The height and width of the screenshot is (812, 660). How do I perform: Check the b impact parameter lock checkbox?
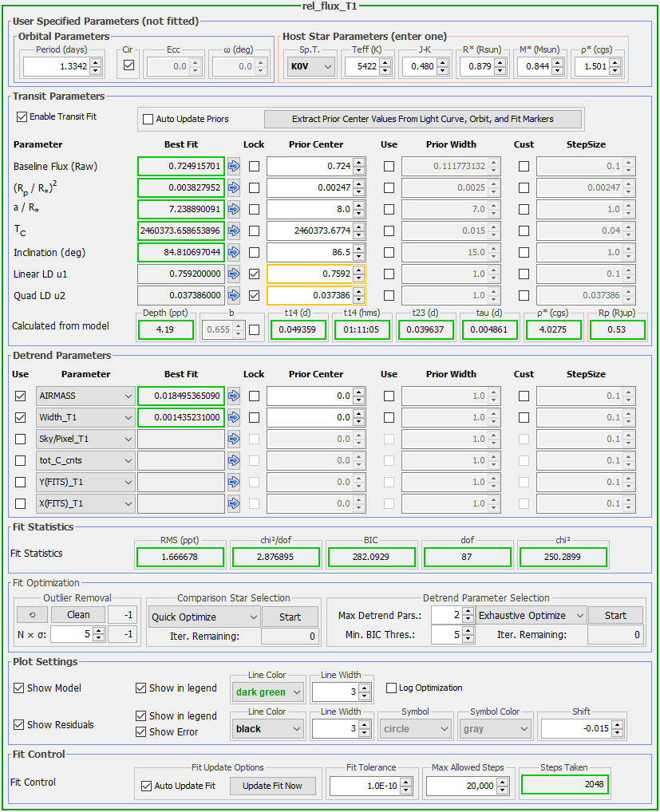pos(254,329)
